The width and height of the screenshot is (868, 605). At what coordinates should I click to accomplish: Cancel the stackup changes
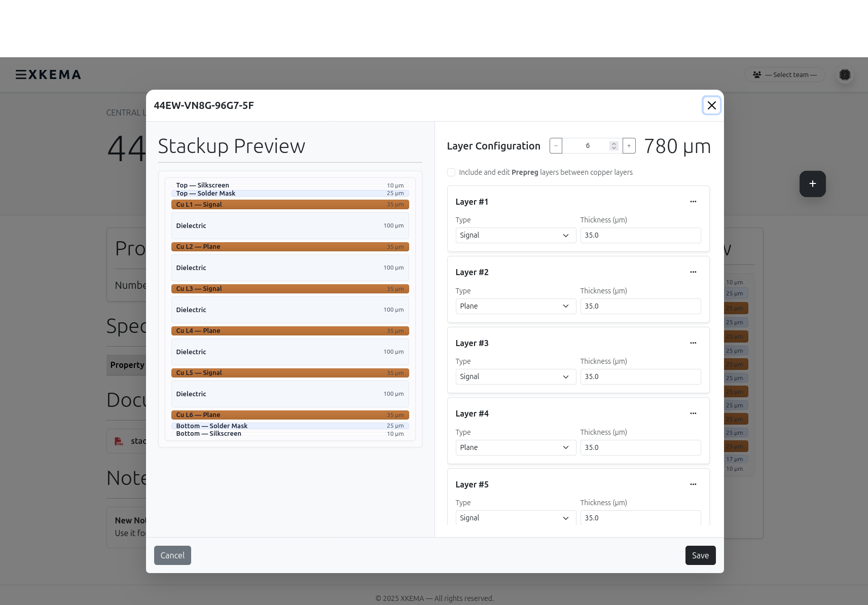172,555
